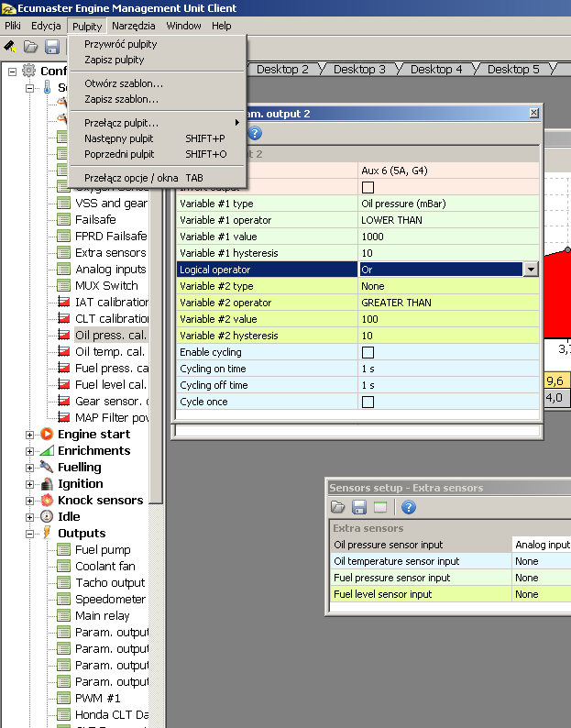Click the save disk icon in main toolbar
The height and width of the screenshot is (728, 571).
[x=52, y=47]
